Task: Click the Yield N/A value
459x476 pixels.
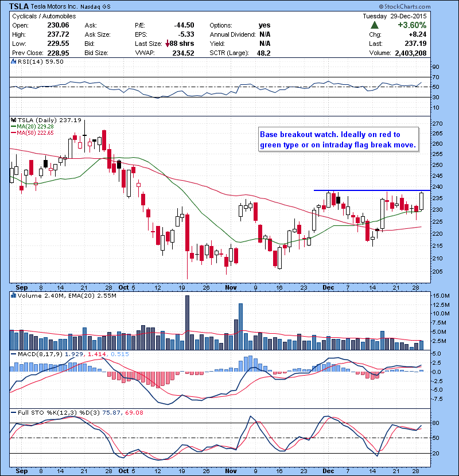Action: (265, 44)
